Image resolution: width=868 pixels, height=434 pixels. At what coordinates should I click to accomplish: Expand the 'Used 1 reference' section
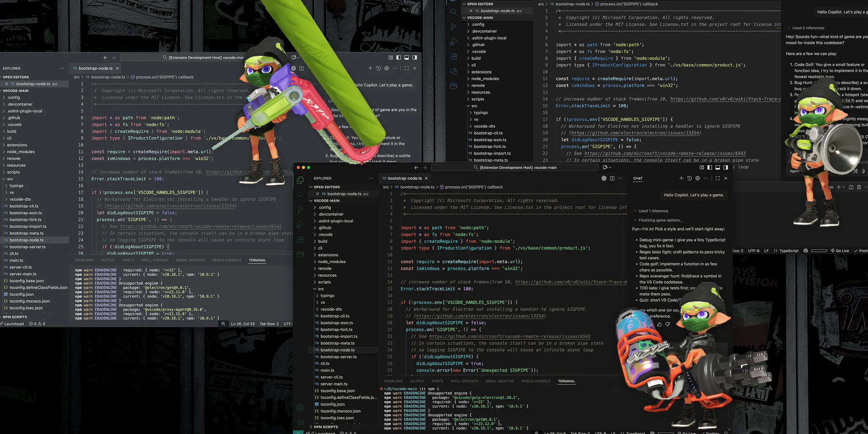pos(651,211)
